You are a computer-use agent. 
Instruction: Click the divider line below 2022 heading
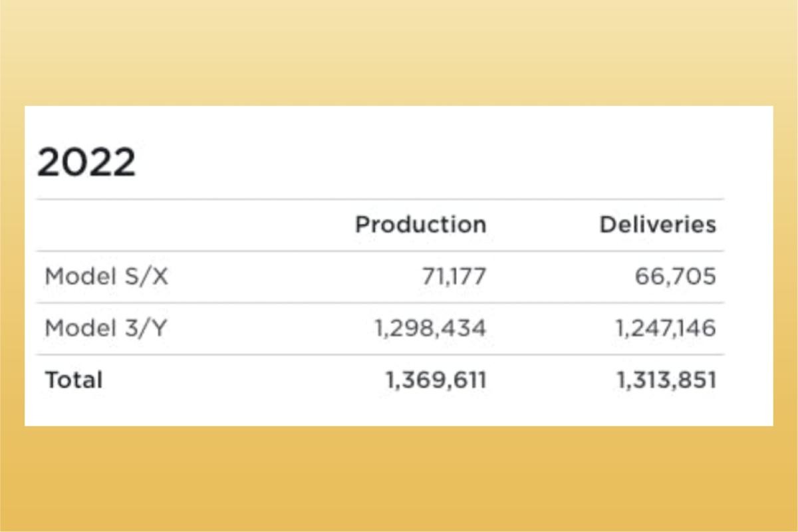380,199
